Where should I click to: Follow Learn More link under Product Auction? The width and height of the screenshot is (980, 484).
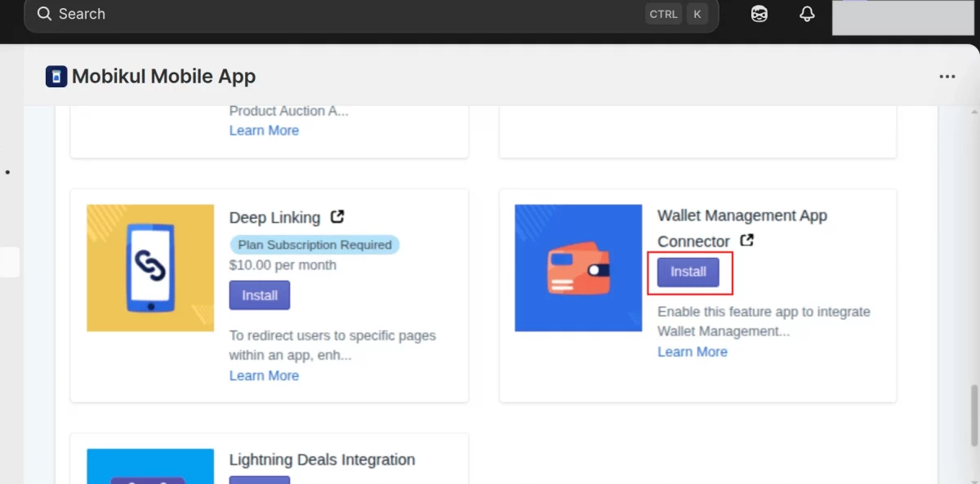(x=264, y=131)
